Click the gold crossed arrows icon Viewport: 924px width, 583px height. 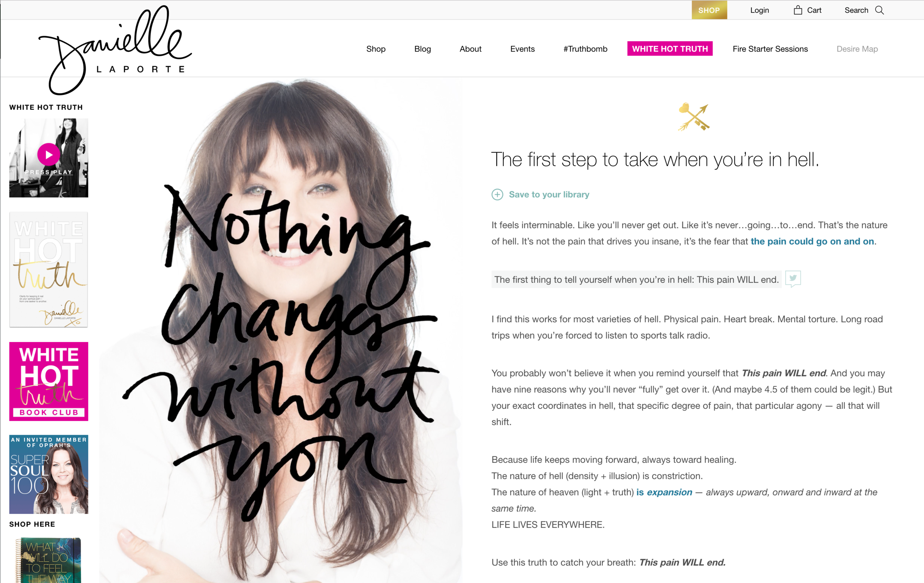[694, 117]
